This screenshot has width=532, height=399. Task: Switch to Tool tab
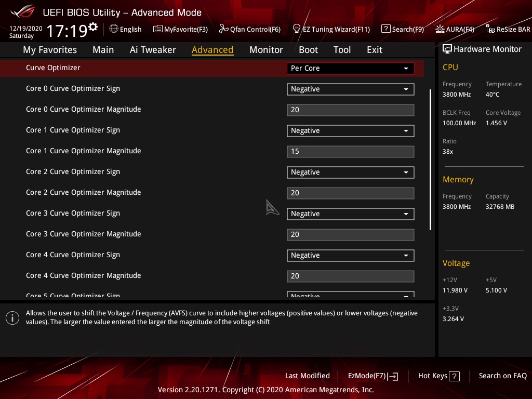(342, 50)
